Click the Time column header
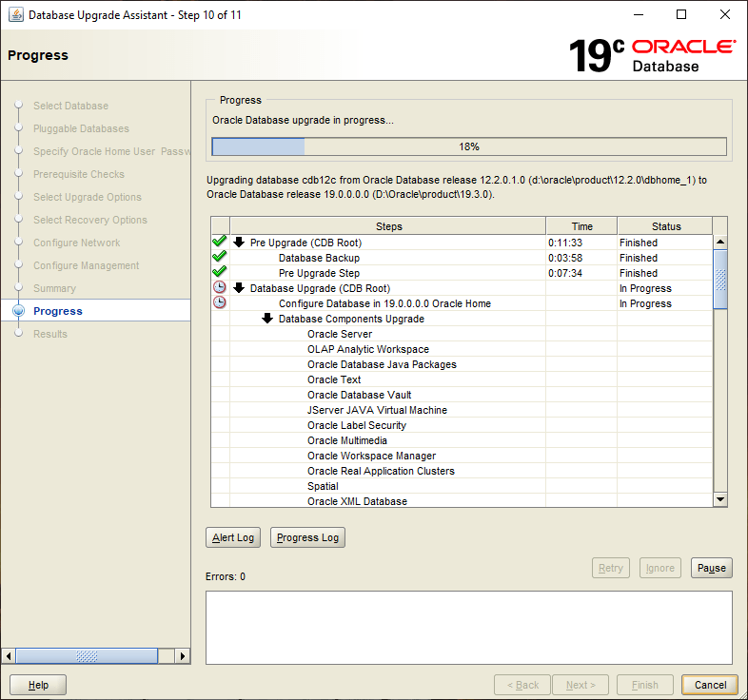This screenshot has height=700, width=748. pyautogui.click(x=581, y=226)
